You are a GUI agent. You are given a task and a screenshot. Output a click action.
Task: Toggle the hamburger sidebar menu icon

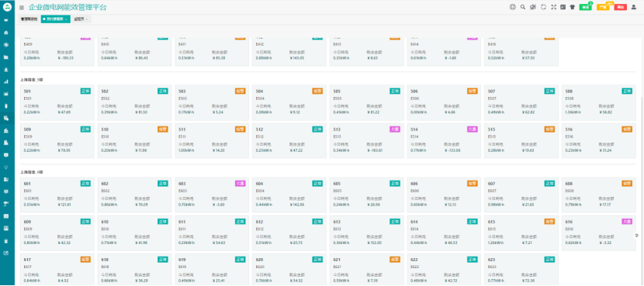click(22, 8)
